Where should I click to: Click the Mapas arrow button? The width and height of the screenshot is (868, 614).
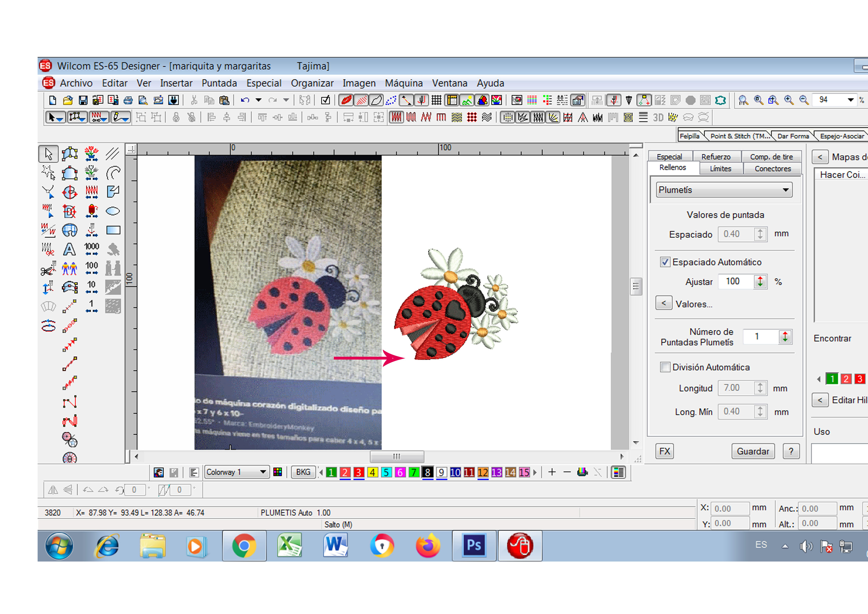point(820,157)
